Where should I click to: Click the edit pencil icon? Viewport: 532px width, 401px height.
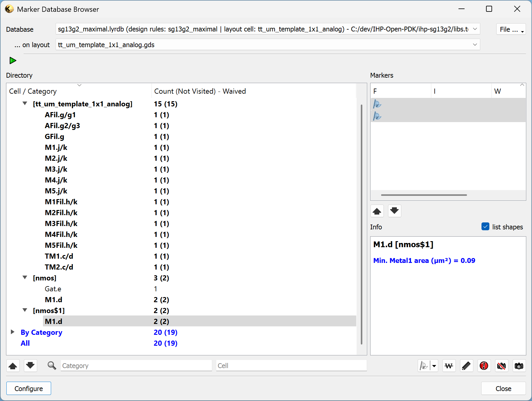466,366
